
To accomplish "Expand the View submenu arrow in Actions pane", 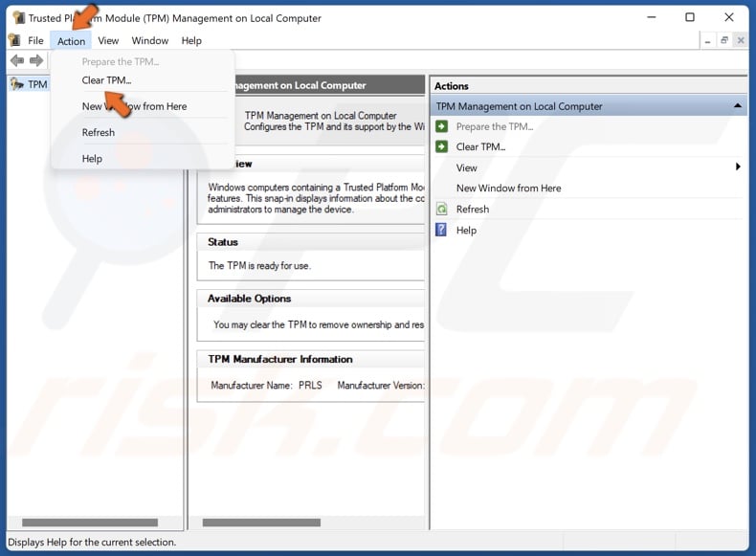I will pyautogui.click(x=738, y=167).
